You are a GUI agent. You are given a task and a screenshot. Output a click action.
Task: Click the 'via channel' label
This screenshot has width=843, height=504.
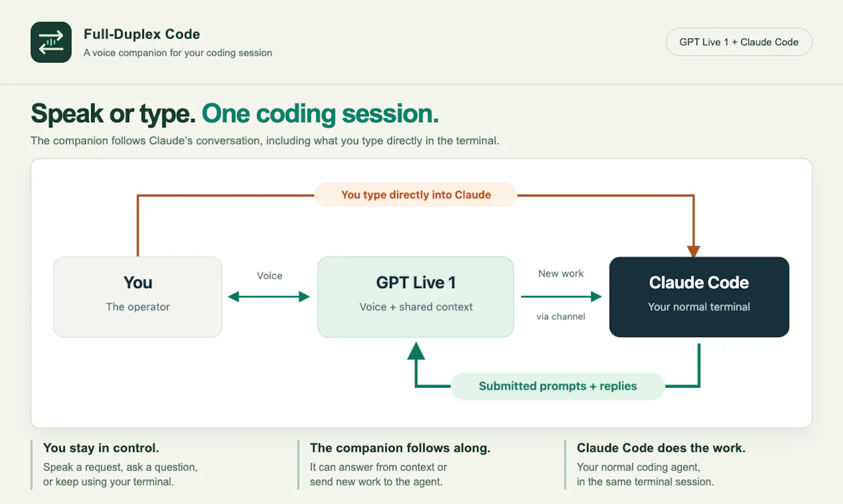pos(561,317)
